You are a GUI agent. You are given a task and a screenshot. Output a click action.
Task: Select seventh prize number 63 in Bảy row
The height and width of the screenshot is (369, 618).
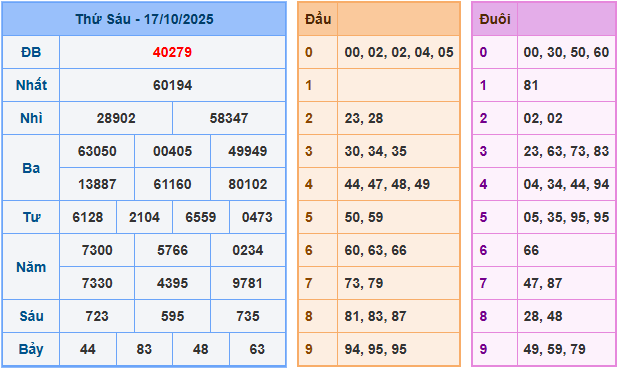tap(257, 349)
